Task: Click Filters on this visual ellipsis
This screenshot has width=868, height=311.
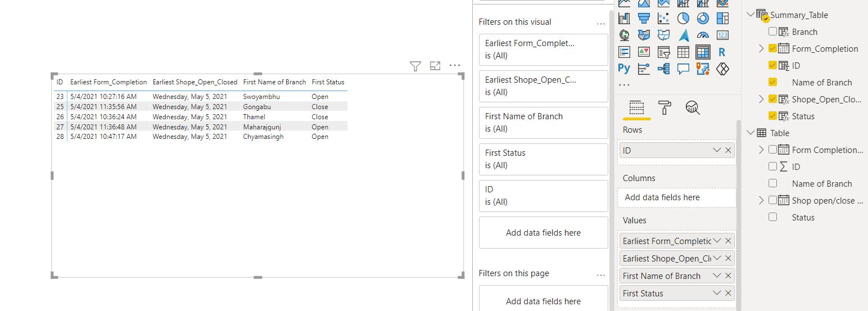Action: (x=601, y=23)
